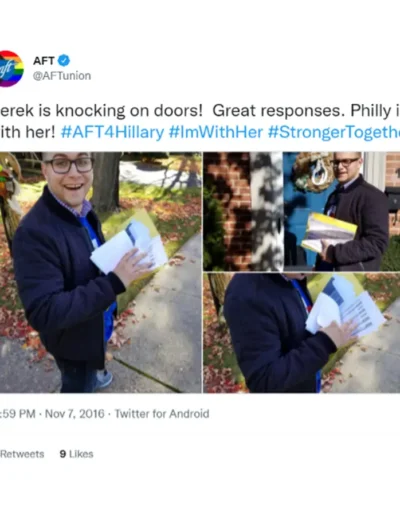Screen dimensions: 400x516
Task: View the 9 Likes list
Action: [x=76, y=454]
